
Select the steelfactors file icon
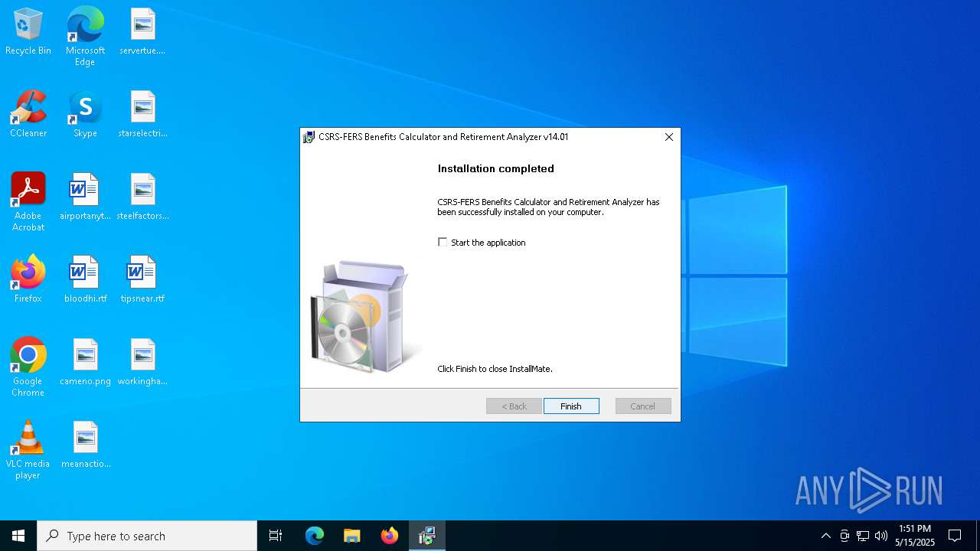[142, 197]
